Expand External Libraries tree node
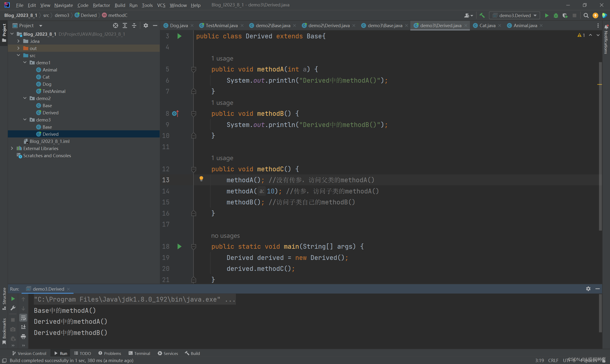 tap(12, 148)
